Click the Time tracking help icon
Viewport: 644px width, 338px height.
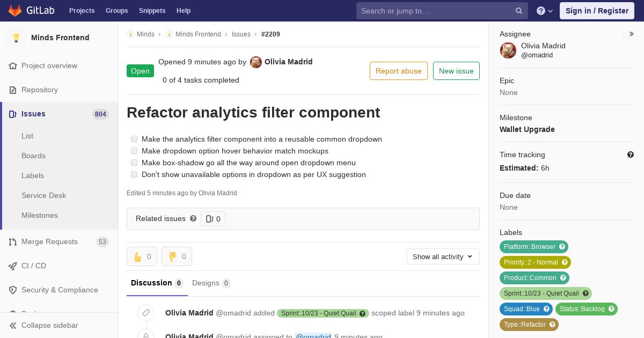(631, 155)
